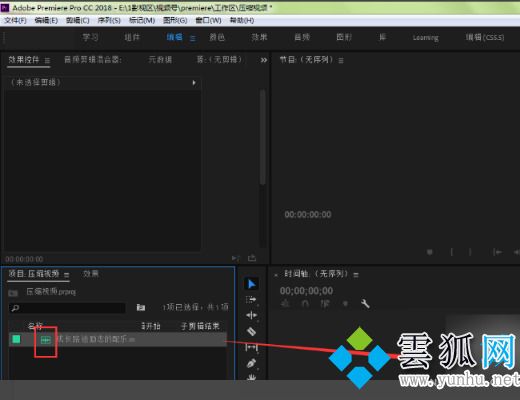Show hidden panel tabs with » chevron

264,60
